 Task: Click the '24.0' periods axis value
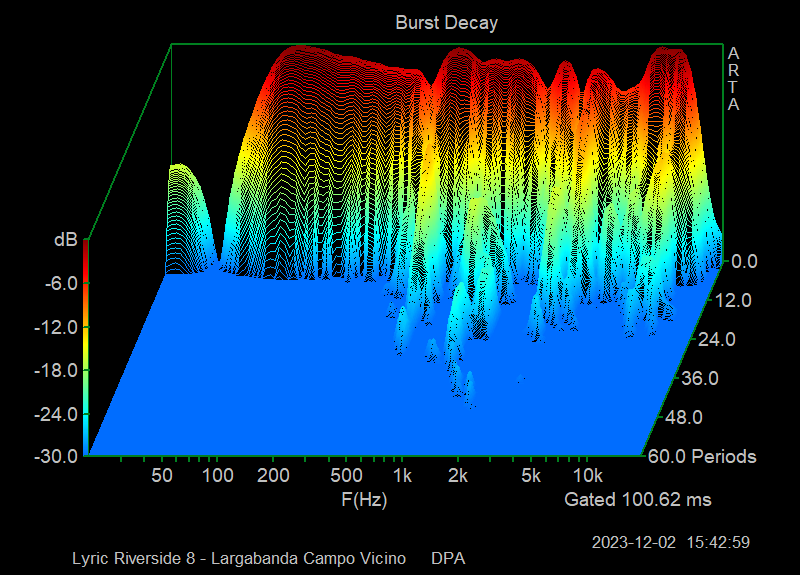click(x=716, y=339)
